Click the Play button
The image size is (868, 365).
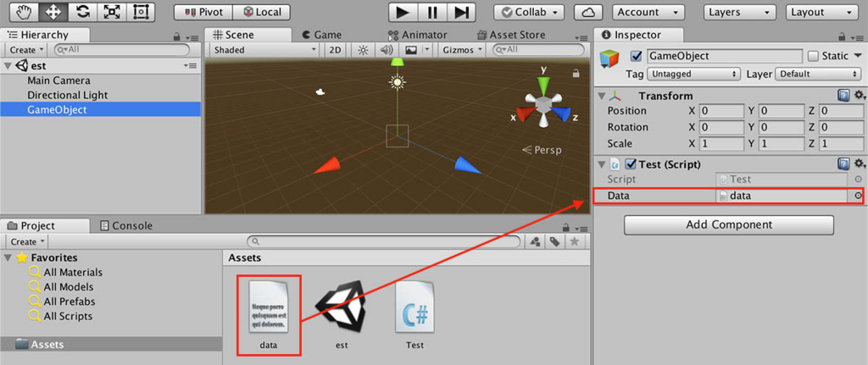click(x=403, y=12)
